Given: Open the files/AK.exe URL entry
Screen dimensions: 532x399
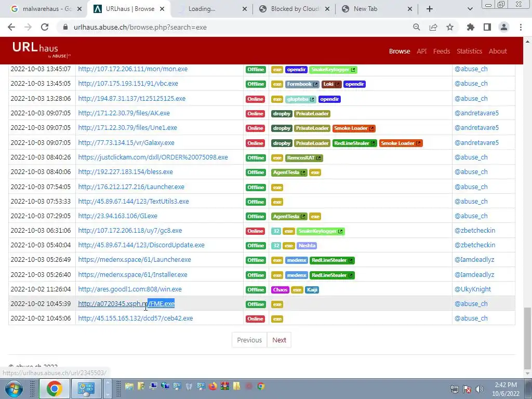Looking at the screenshot, I should click(x=124, y=113).
